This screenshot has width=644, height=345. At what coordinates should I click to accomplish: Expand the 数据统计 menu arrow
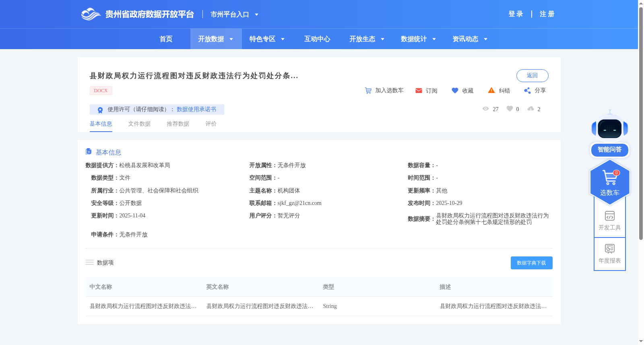[434, 39]
